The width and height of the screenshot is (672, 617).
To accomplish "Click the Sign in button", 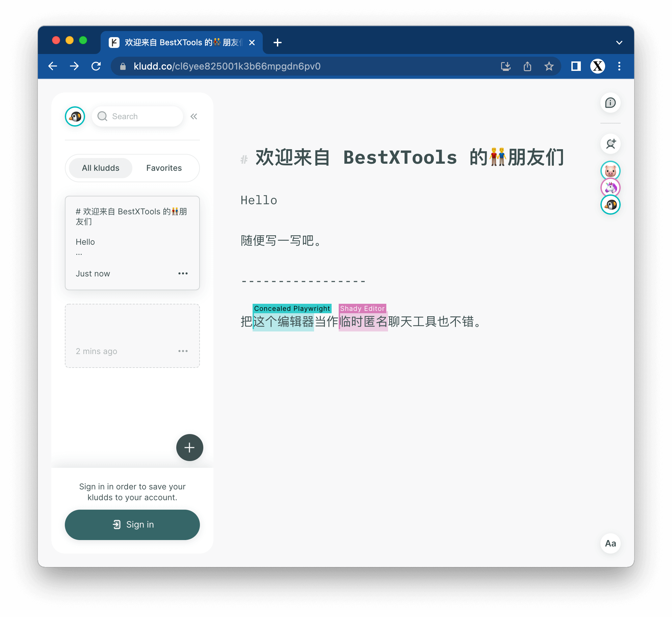I will tap(132, 525).
